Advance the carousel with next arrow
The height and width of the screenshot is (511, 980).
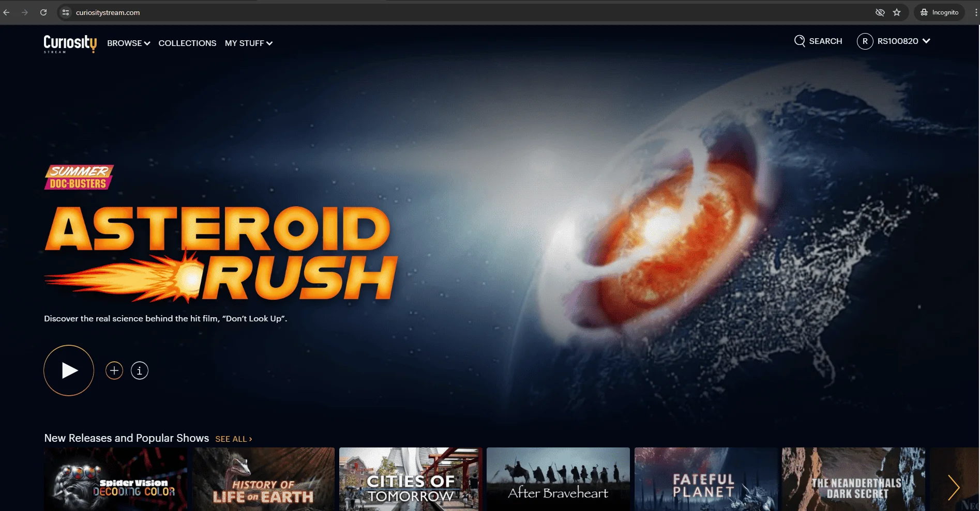click(954, 487)
